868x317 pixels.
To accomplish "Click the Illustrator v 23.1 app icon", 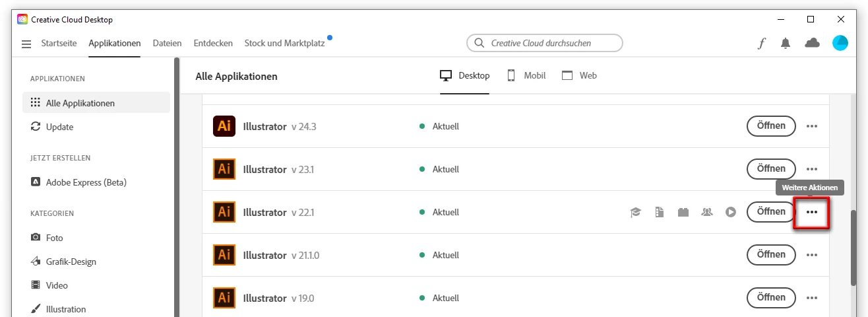I will [x=224, y=169].
